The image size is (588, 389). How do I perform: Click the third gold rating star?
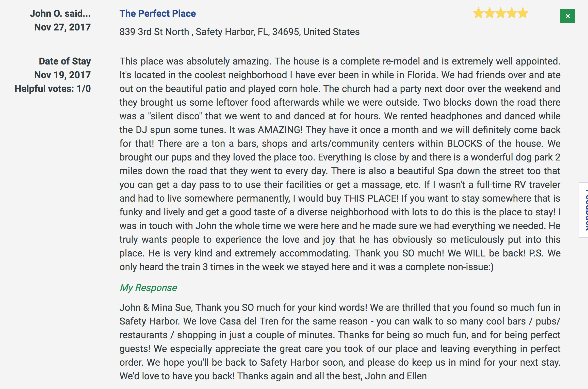click(x=501, y=13)
